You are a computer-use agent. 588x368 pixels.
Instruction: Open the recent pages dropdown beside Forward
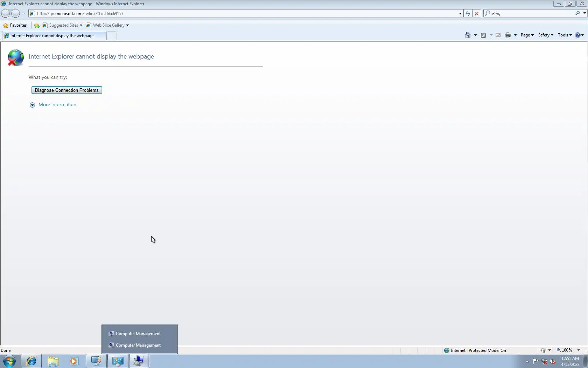(x=23, y=13)
